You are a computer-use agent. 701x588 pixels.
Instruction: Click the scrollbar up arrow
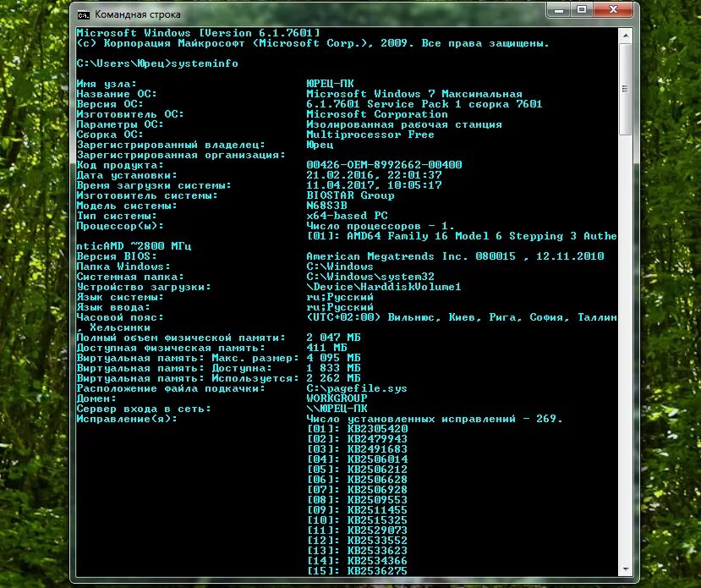click(625, 36)
